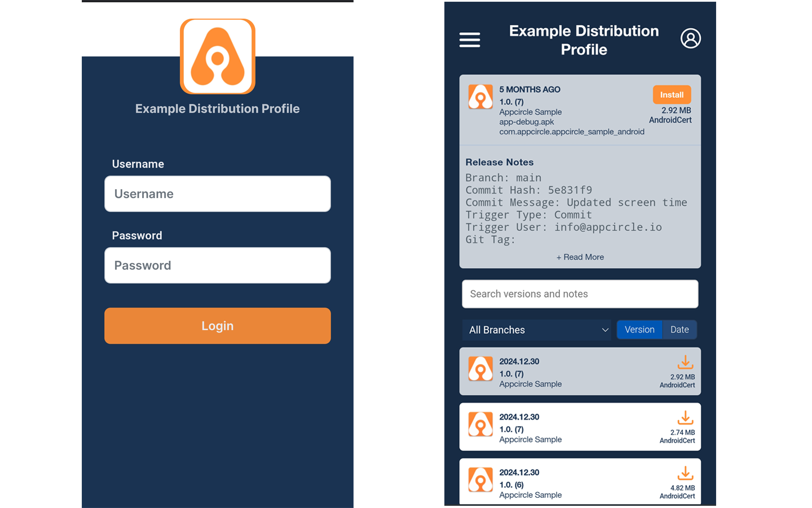Viewport: 812px width, 508px height.
Task: Click app icon in 5 months ago card
Action: pyautogui.click(x=480, y=97)
